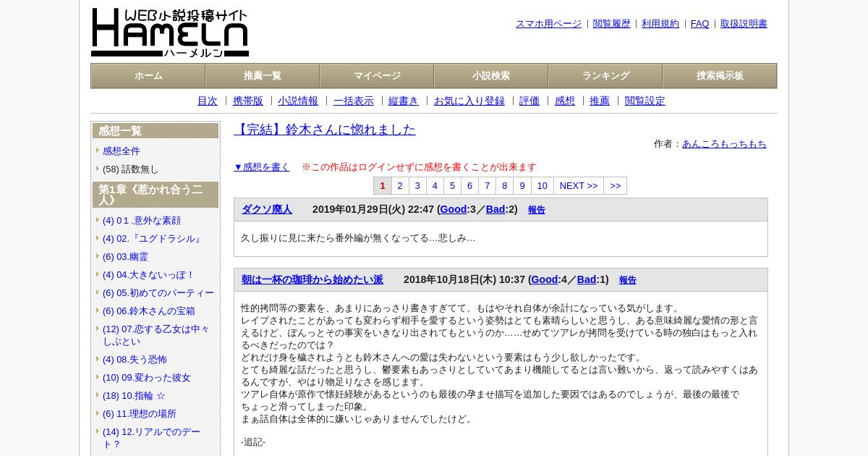The height and width of the screenshot is (456, 868).
Task: Open chapter 07.恋する乙女は中々しぶとい comments
Action: (156, 335)
